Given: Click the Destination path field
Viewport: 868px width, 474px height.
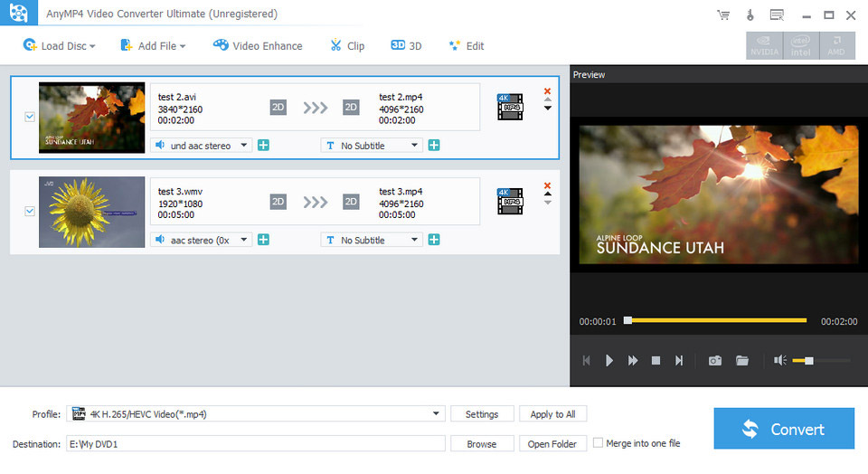Looking at the screenshot, I should tap(256, 443).
